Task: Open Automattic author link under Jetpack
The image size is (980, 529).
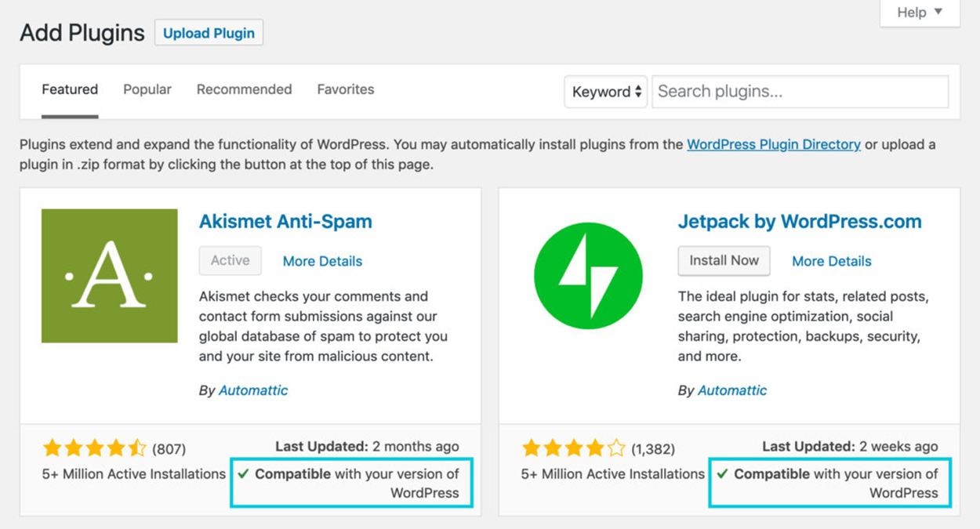Action: pyautogui.click(x=732, y=390)
